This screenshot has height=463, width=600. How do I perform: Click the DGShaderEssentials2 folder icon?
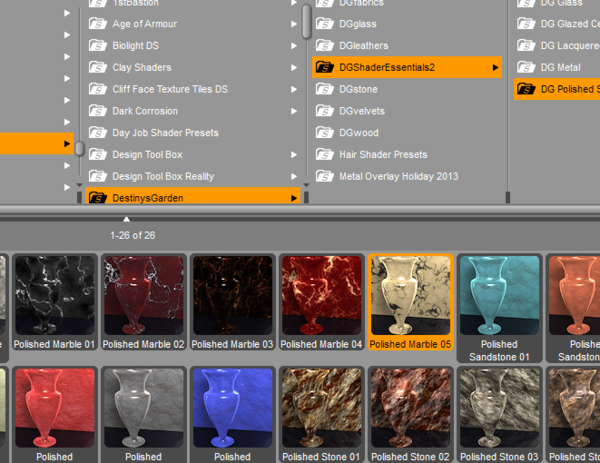point(325,67)
